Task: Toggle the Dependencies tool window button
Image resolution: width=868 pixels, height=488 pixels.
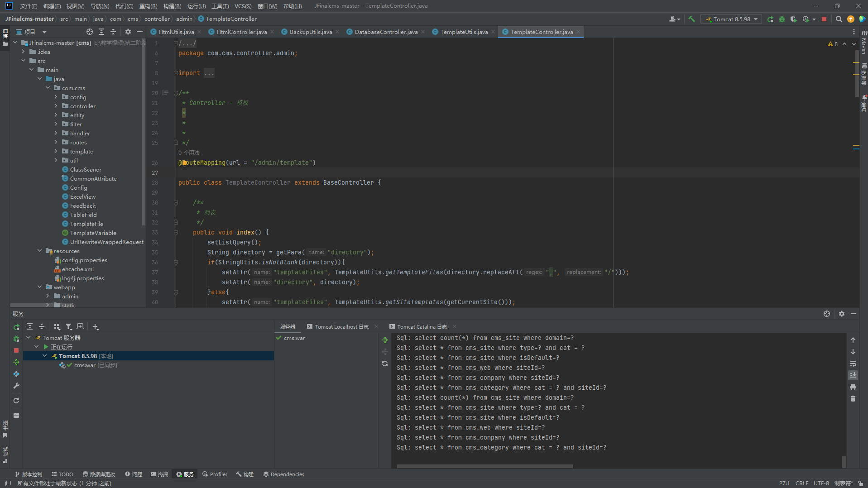Action: [x=284, y=474]
